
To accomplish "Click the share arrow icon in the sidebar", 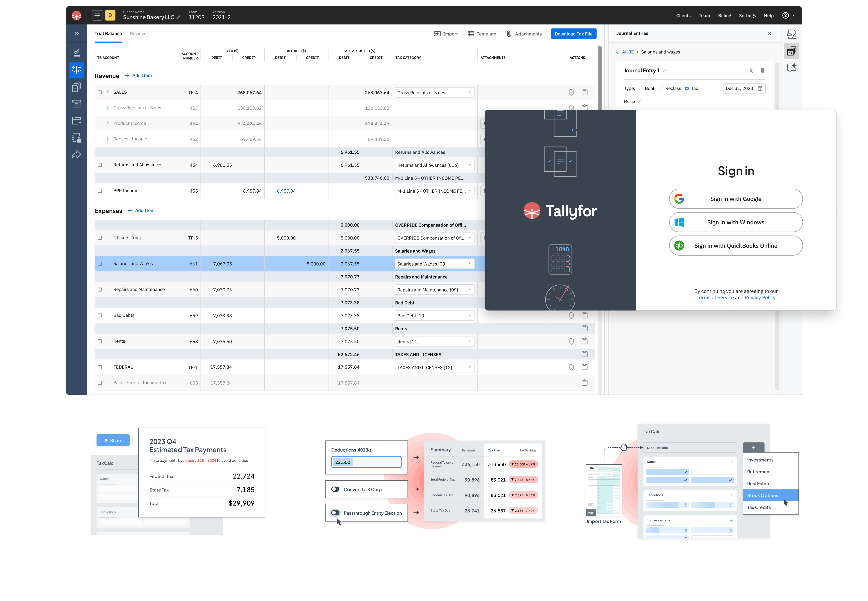I will tap(76, 155).
